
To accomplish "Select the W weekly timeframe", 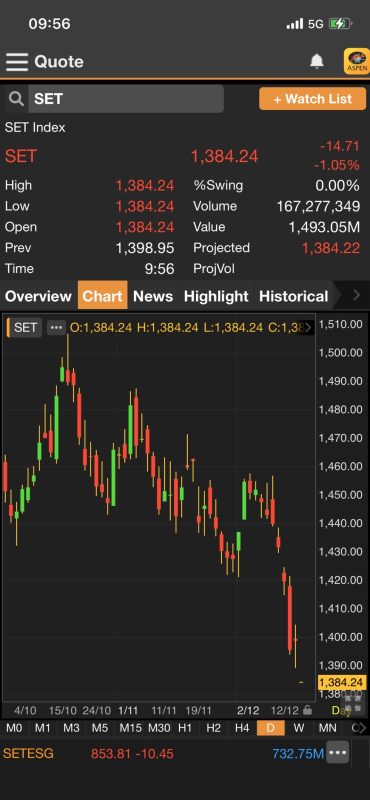I will (299, 728).
